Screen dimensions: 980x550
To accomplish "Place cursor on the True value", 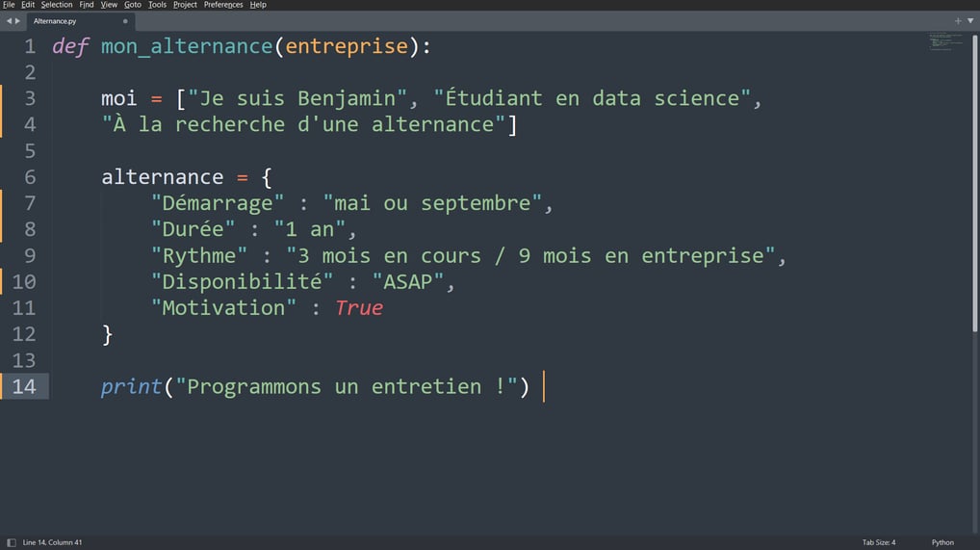I will coord(359,308).
